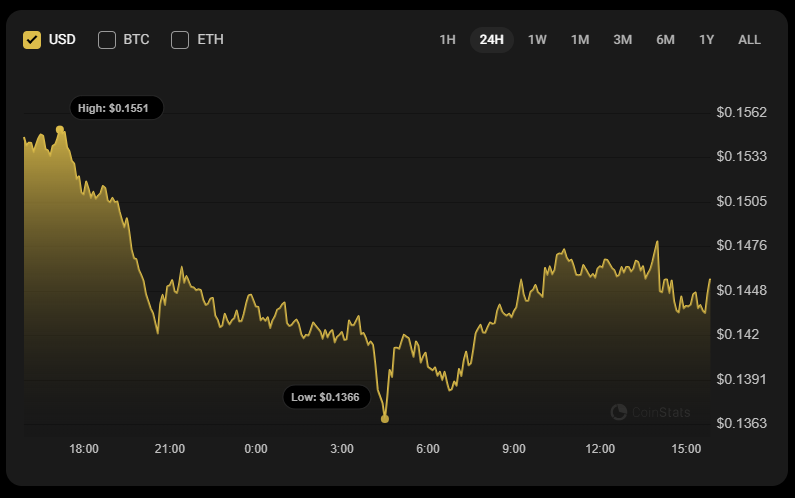Switch chart to 1W range
This screenshot has height=498, width=795.
[x=537, y=40]
